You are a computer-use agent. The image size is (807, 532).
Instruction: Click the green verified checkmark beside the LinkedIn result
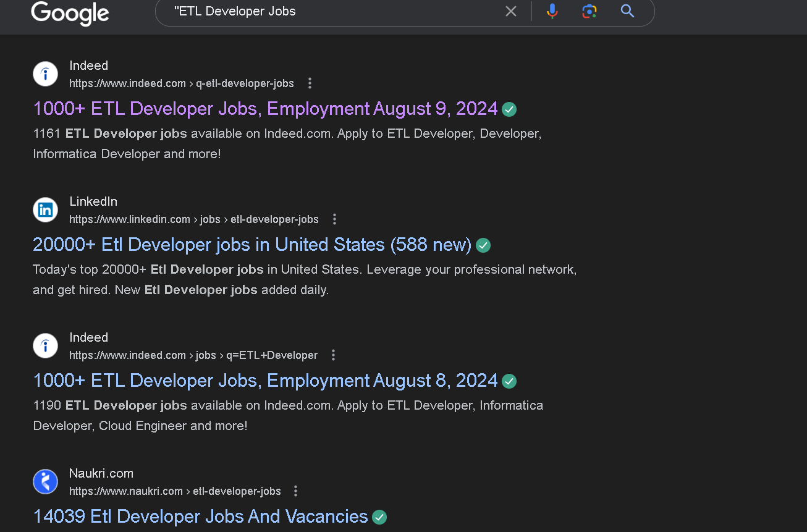[x=483, y=245]
